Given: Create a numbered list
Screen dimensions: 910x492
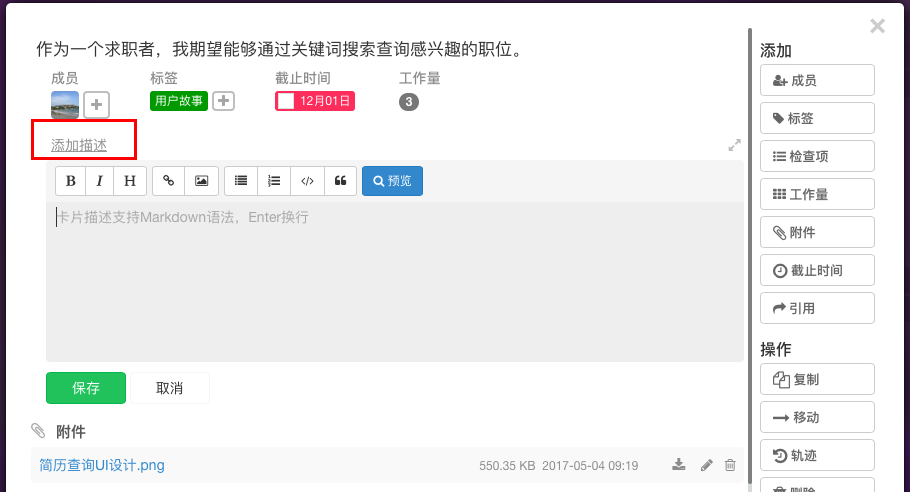Looking at the screenshot, I should (274, 181).
